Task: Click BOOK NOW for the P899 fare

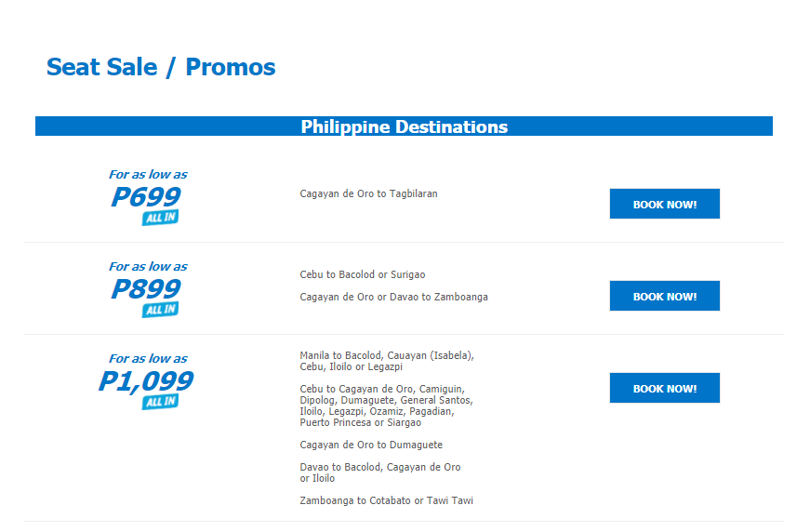Action: tap(664, 296)
